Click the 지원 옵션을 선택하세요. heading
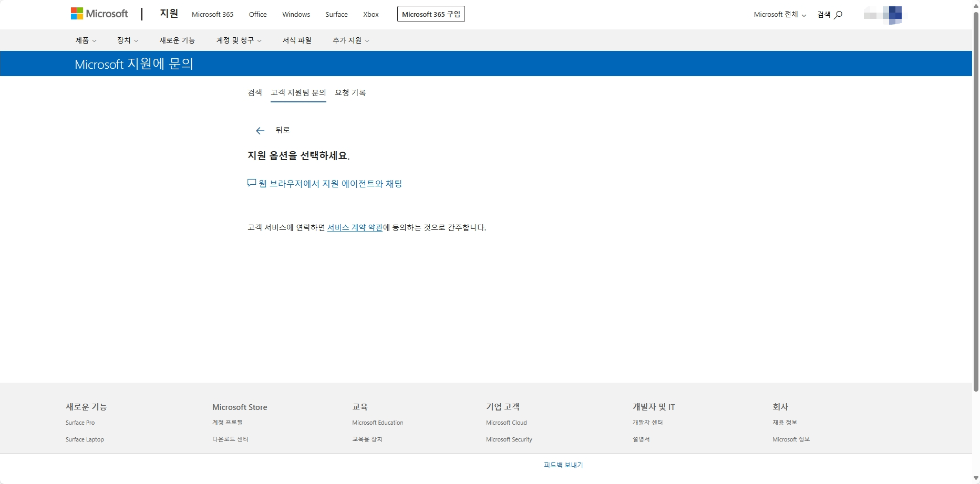The image size is (980, 484). click(298, 156)
